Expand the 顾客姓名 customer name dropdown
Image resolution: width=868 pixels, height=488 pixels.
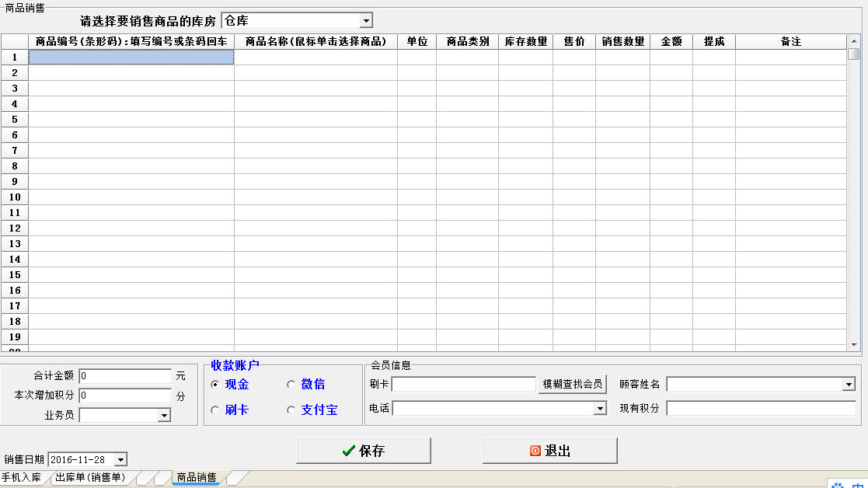coord(849,384)
